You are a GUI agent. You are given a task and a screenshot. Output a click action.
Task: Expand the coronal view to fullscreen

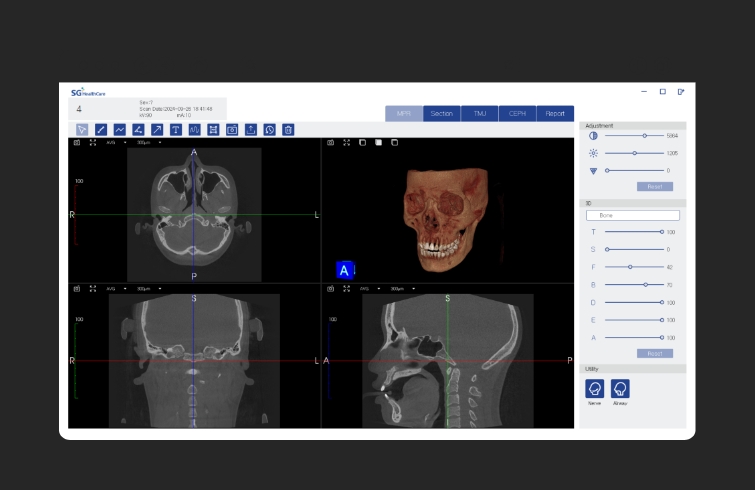click(x=93, y=289)
